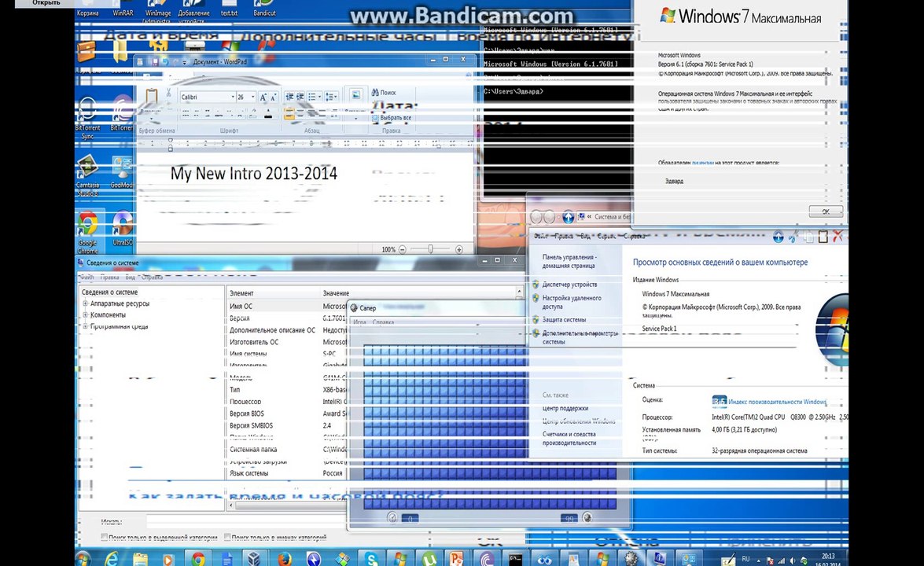Click the Skype taskbar icon

tap(371, 558)
